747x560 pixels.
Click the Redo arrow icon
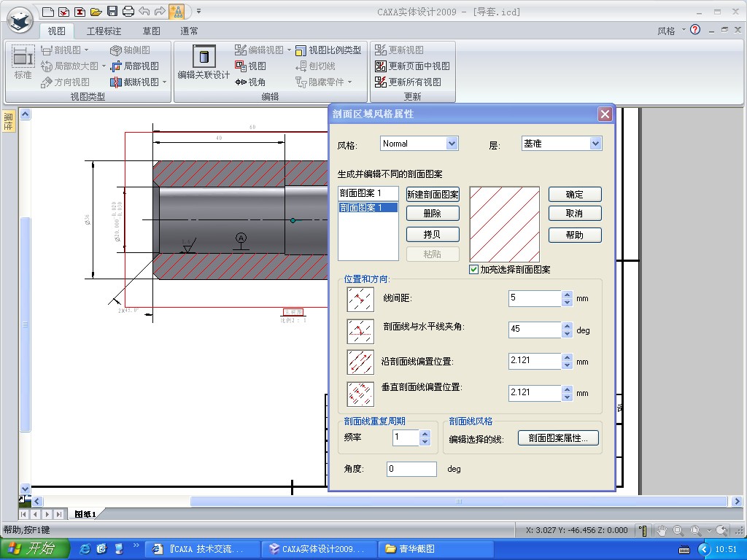[x=160, y=12]
